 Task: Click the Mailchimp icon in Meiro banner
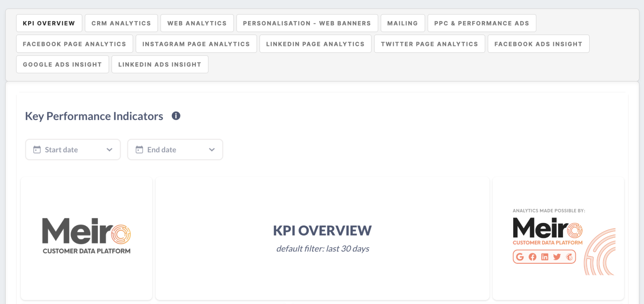pyautogui.click(x=569, y=257)
